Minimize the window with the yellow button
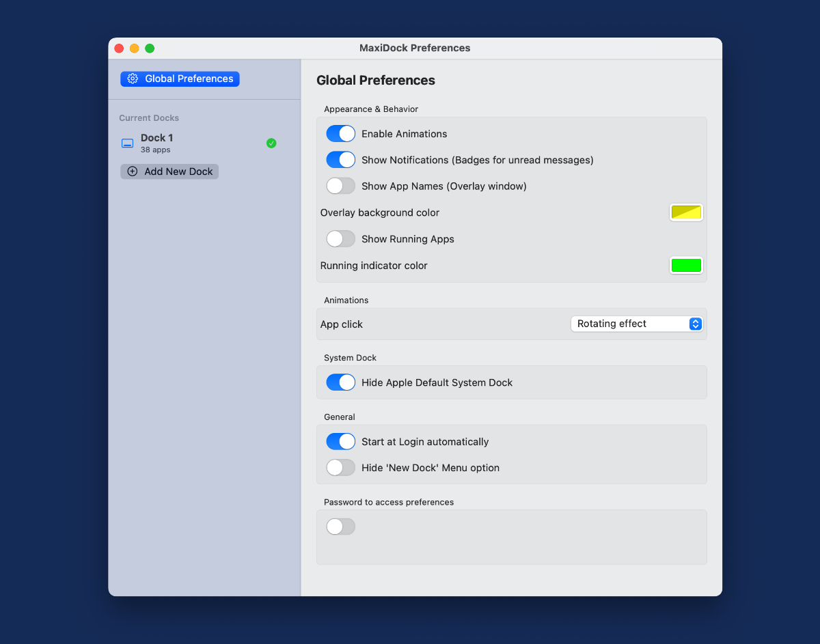The width and height of the screenshot is (820, 644). 134,48
